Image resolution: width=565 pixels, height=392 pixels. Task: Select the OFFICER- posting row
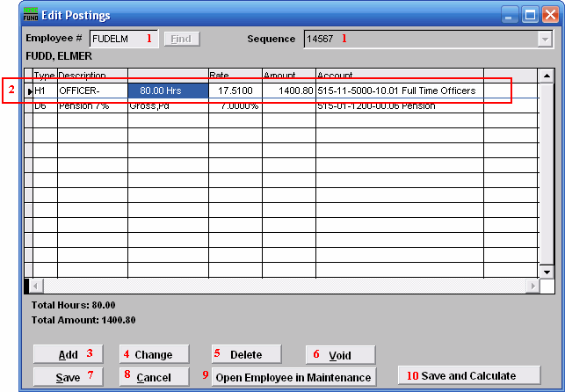[x=91, y=91]
